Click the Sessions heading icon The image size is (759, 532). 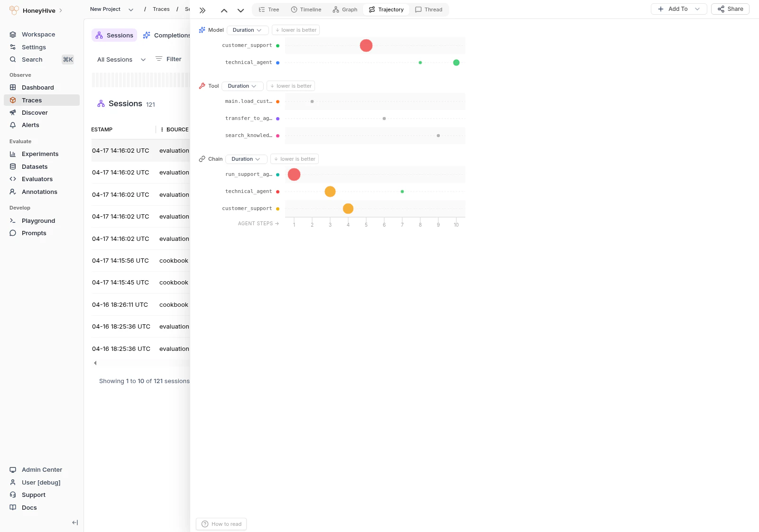click(101, 103)
